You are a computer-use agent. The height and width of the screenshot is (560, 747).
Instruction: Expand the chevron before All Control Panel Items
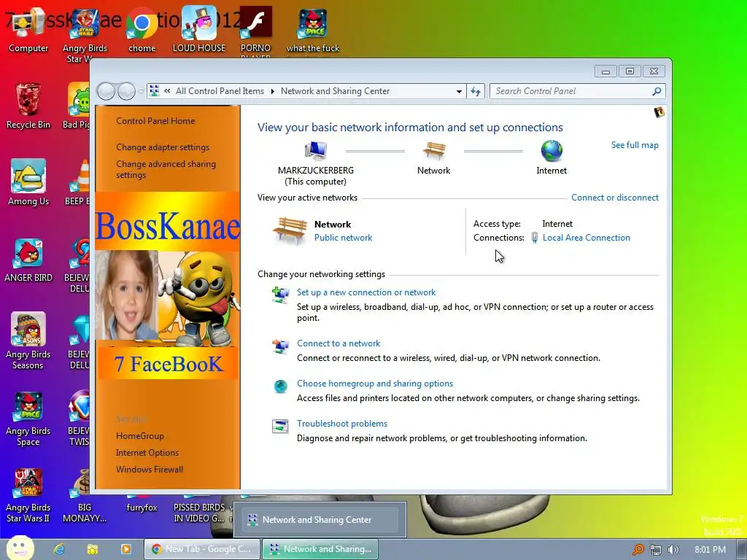(x=167, y=90)
